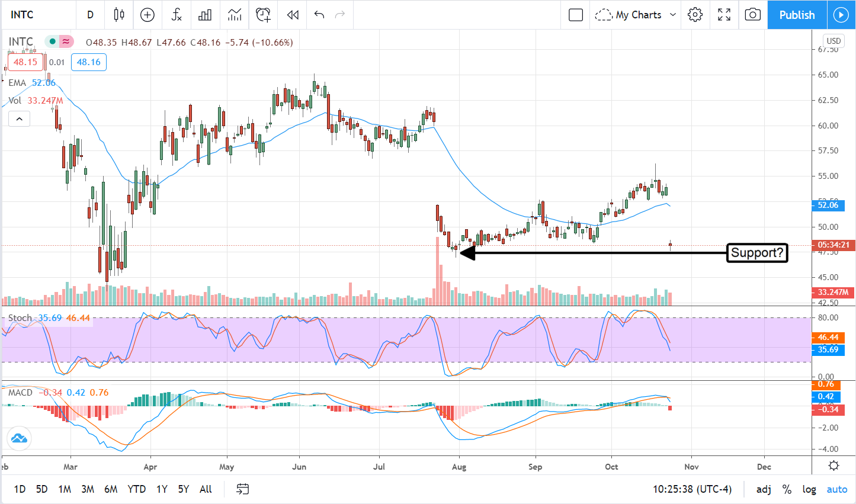Open the indicator templates icon
This screenshot has width=856, height=504.
pyautogui.click(x=235, y=15)
